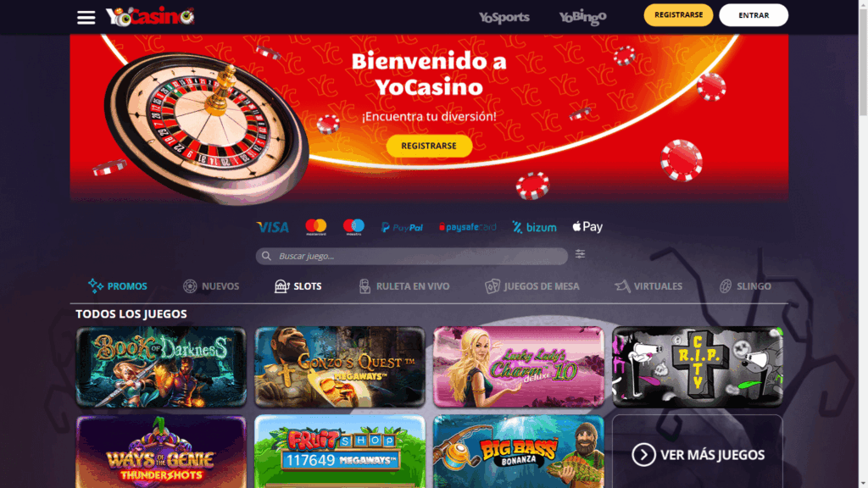Click the Slots machine icon
868x488 pixels.
(281, 286)
